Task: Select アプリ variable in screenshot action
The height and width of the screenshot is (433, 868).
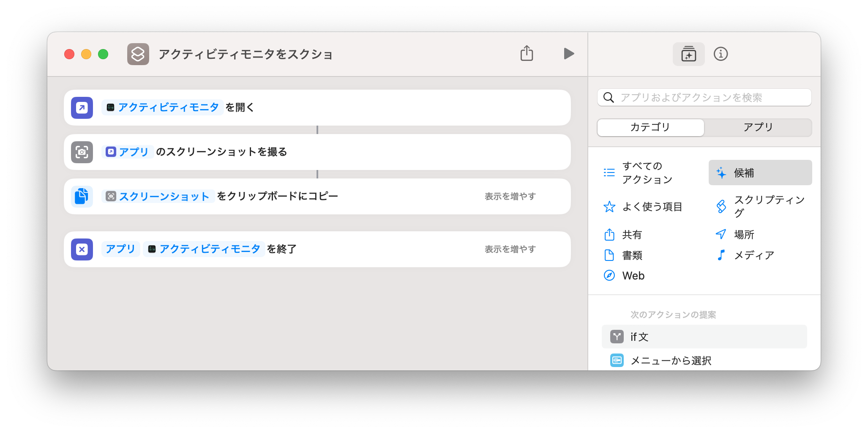Action: pyautogui.click(x=128, y=152)
